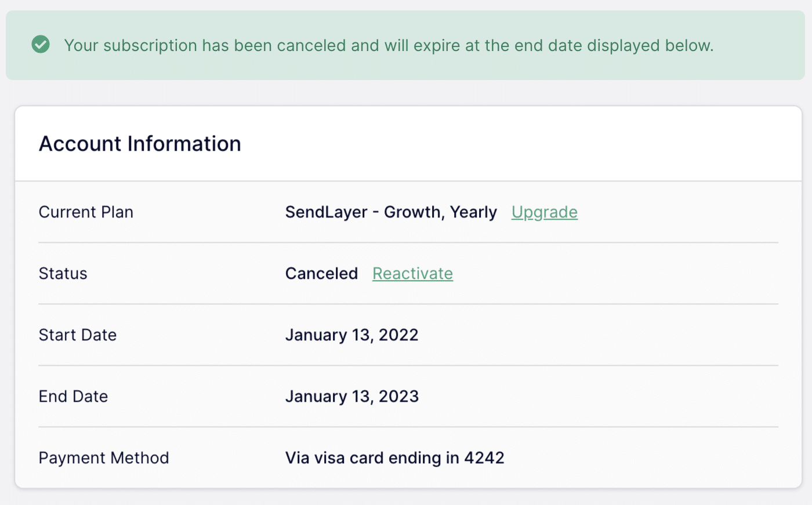Click the Canceled status text

click(321, 273)
